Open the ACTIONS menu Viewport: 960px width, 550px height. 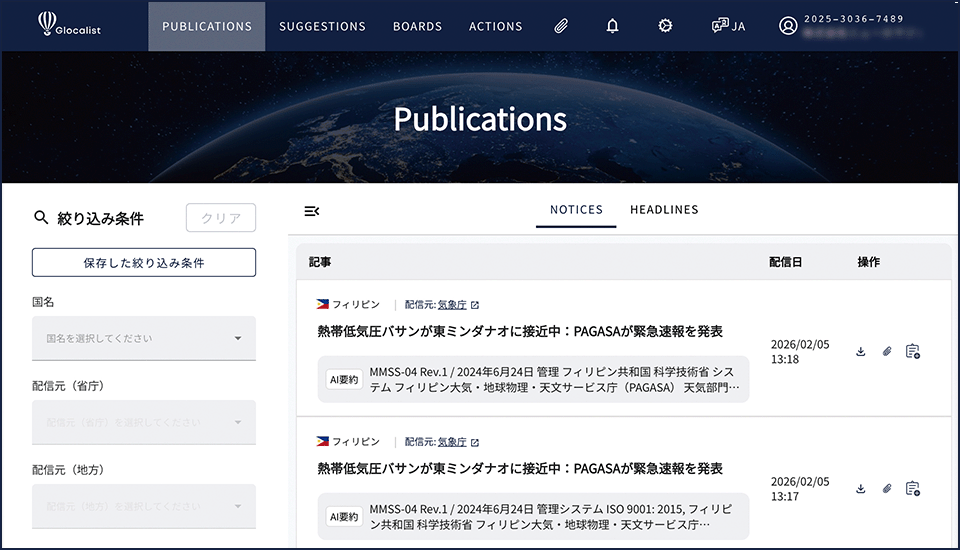[495, 26]
